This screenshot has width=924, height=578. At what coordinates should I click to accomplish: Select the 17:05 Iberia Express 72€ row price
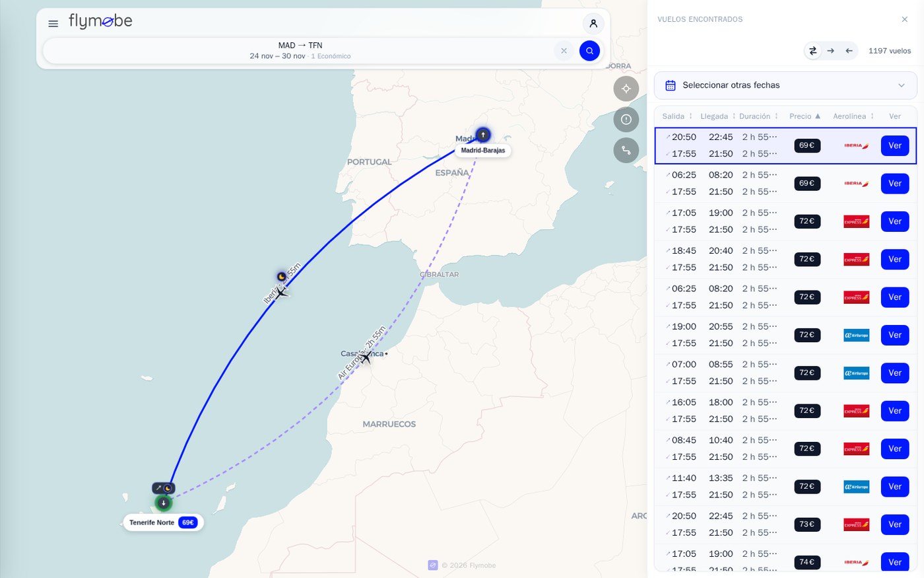coord(807,221)
